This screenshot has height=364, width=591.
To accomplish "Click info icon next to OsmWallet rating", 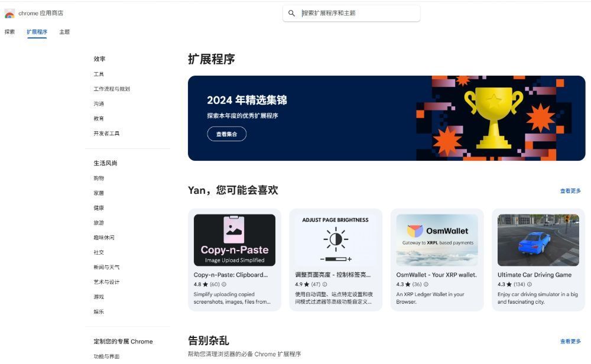I will (x=426, y=284).
